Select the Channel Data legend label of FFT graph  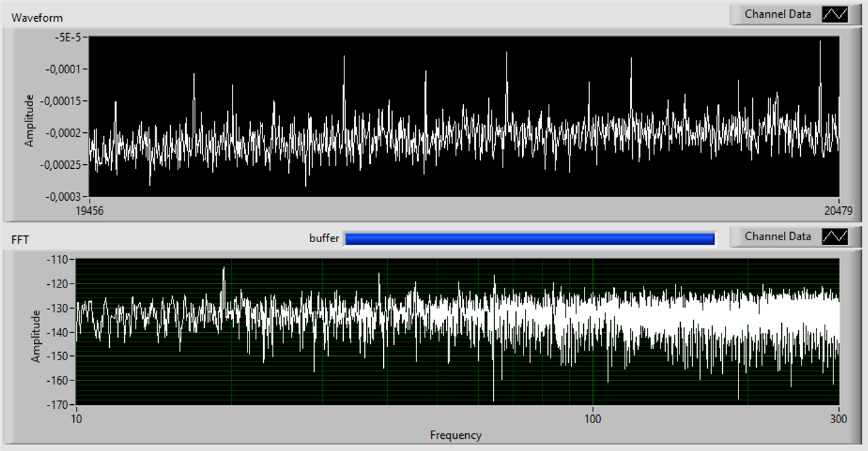(x=778, y=237)
